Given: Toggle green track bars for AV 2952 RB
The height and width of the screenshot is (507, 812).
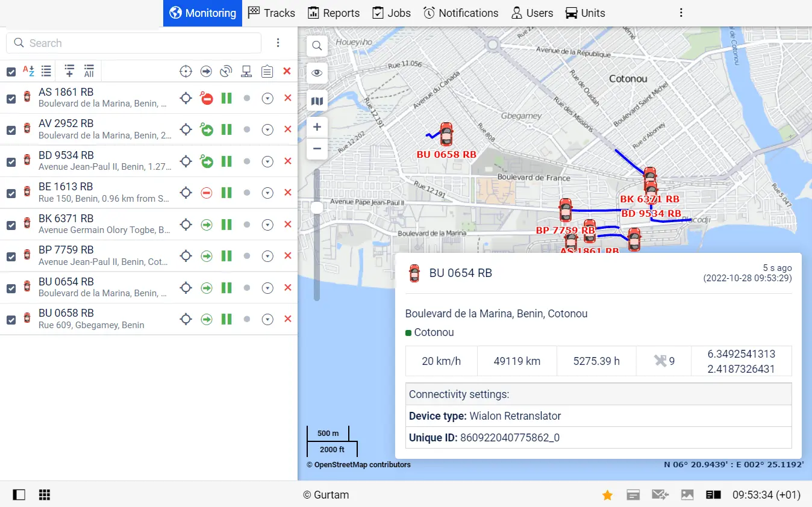Looking at the screenshot, I should pyautogui.click(x=226, y=129).
